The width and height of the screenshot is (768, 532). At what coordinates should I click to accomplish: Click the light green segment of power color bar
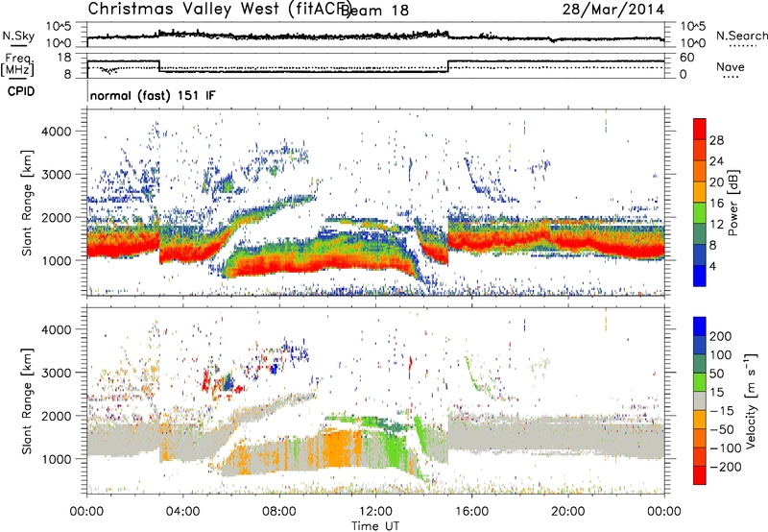[x=700, y=213]
